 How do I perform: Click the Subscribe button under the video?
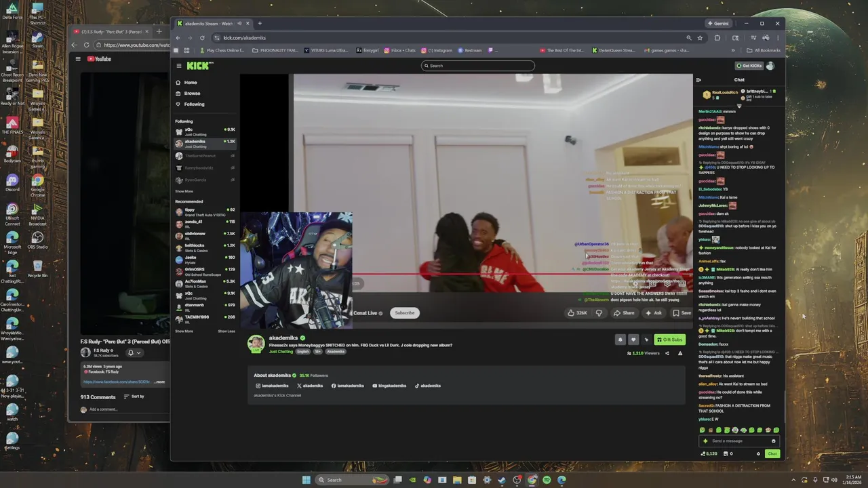tap(405, 313)
